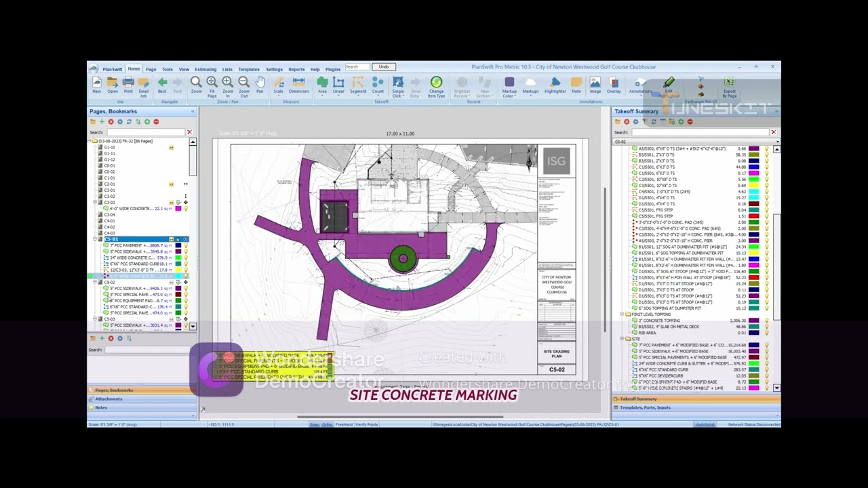Screen dimensions: 868x488
Task: Open the Tools ribbon tab
Action: tap(167, 69)
